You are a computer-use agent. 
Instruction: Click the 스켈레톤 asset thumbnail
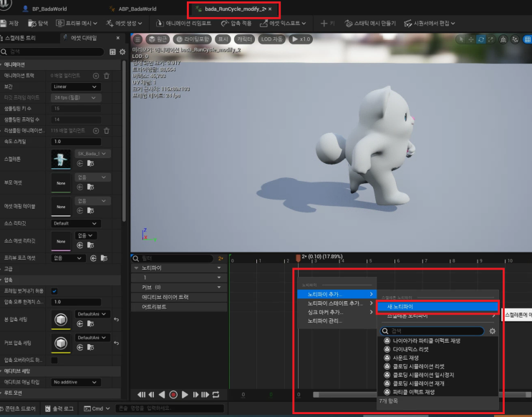(61, 159)
